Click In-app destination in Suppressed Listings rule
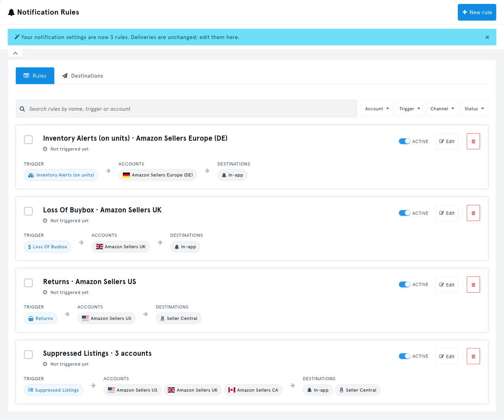This screenshot has width=504, height=420. tap(318, 390)
